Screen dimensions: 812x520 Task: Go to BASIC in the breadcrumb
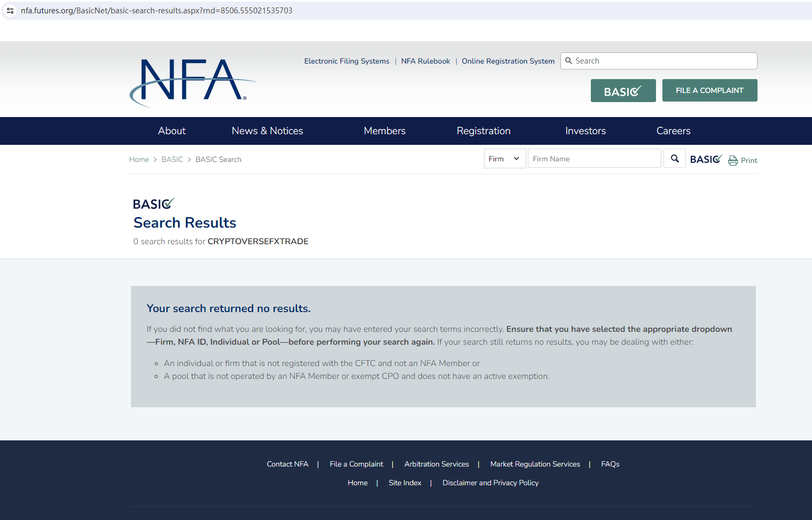click(x=172, y=159)
